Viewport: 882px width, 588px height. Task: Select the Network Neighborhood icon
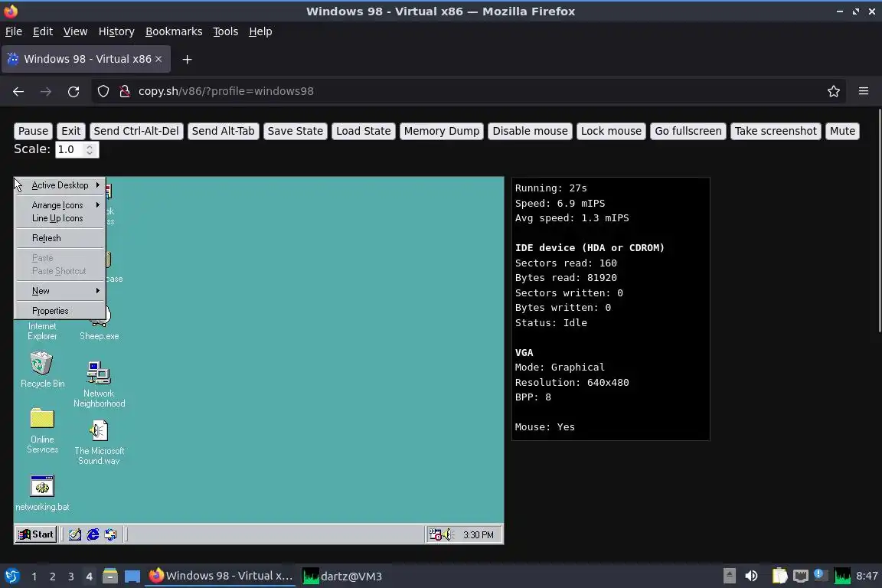pos(99,384)
